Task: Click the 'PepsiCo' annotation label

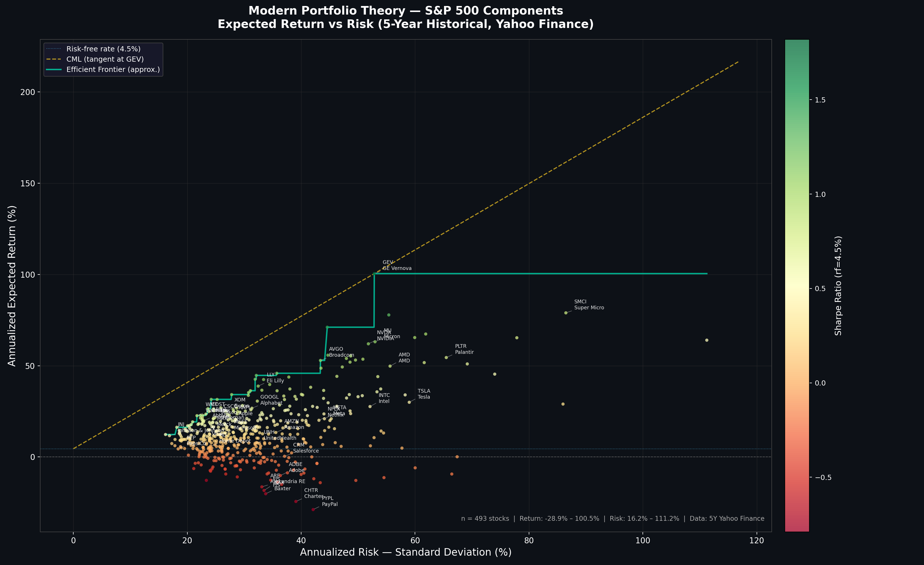Action: [x=196, y=444]
